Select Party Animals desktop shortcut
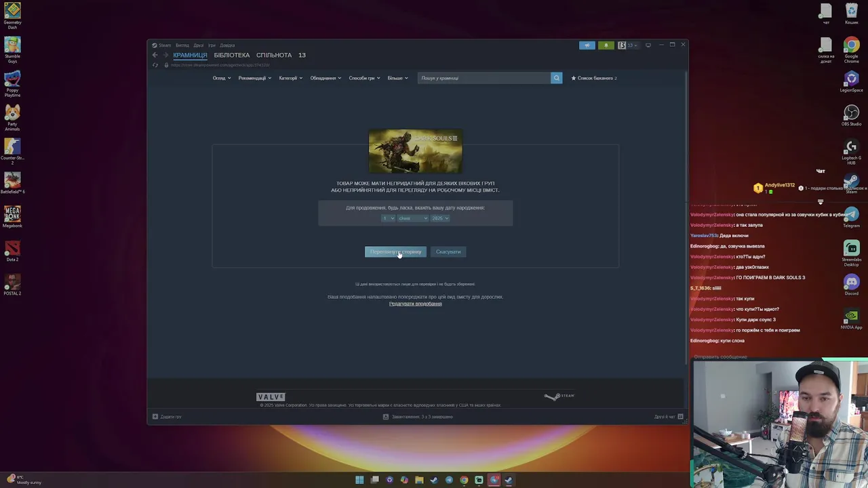868x488 pixels. click(12, 117)
